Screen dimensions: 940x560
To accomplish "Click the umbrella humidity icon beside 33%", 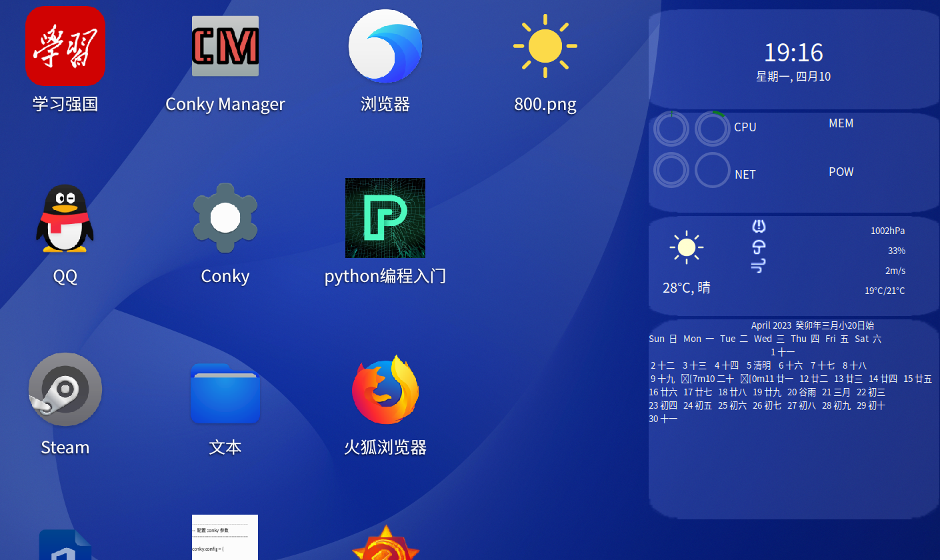I will (x=759, y=247).
